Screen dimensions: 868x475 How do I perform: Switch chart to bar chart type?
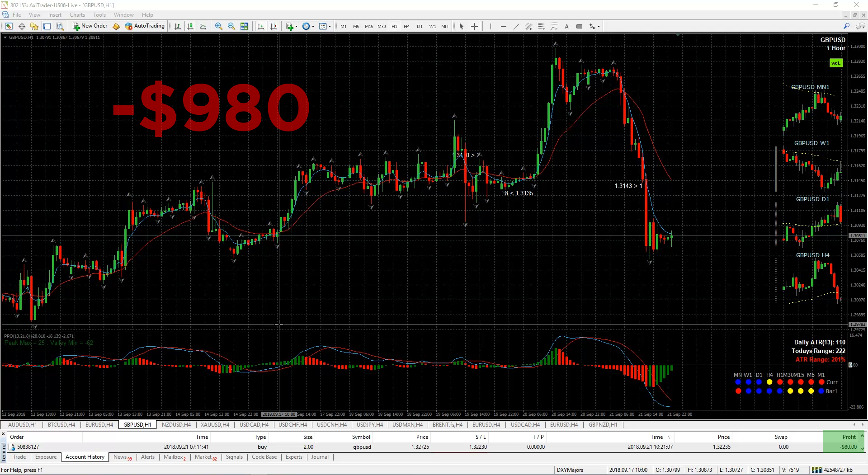[x=178, y=26]
